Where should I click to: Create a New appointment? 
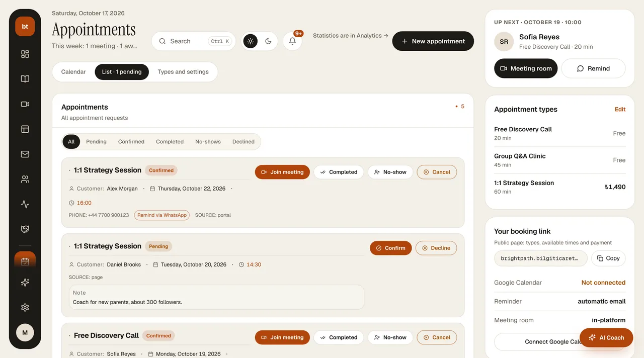433,41
